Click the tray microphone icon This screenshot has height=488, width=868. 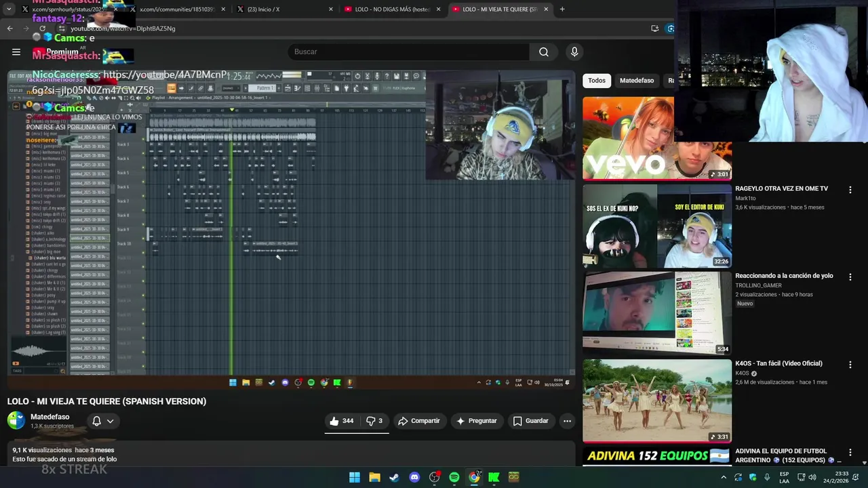(767, 477)
